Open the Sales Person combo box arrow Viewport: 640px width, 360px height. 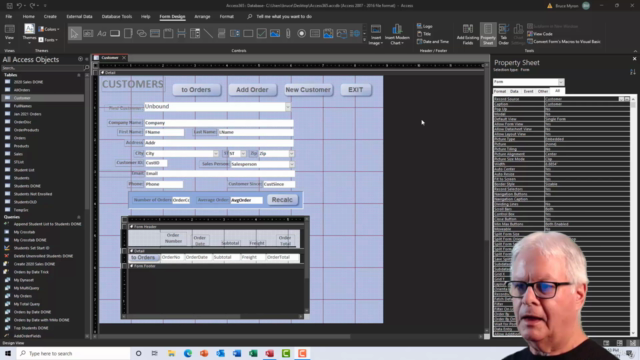(292, 164)
